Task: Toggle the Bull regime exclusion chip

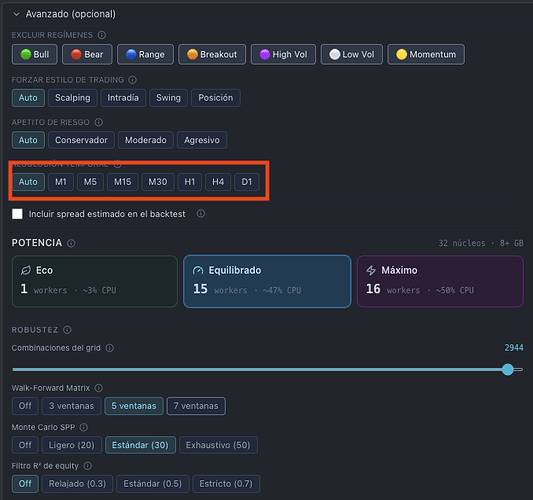Action: pos(35,54)
